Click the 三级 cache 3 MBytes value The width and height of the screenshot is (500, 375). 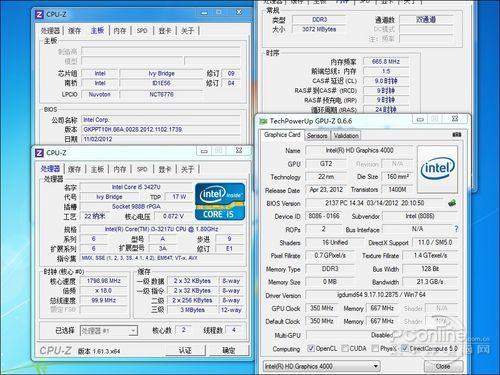192,310
